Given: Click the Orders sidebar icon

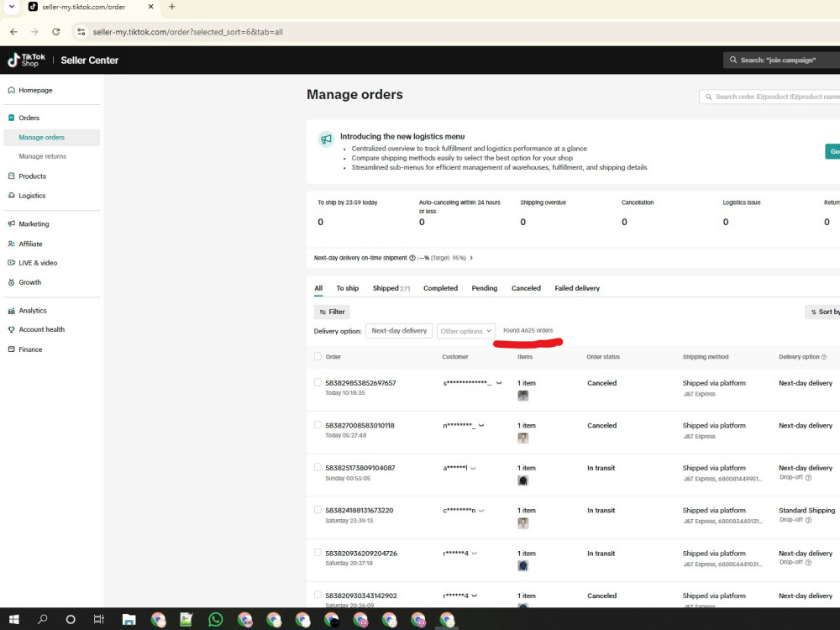Looking at the screenshot, I should tap(11, 118).
